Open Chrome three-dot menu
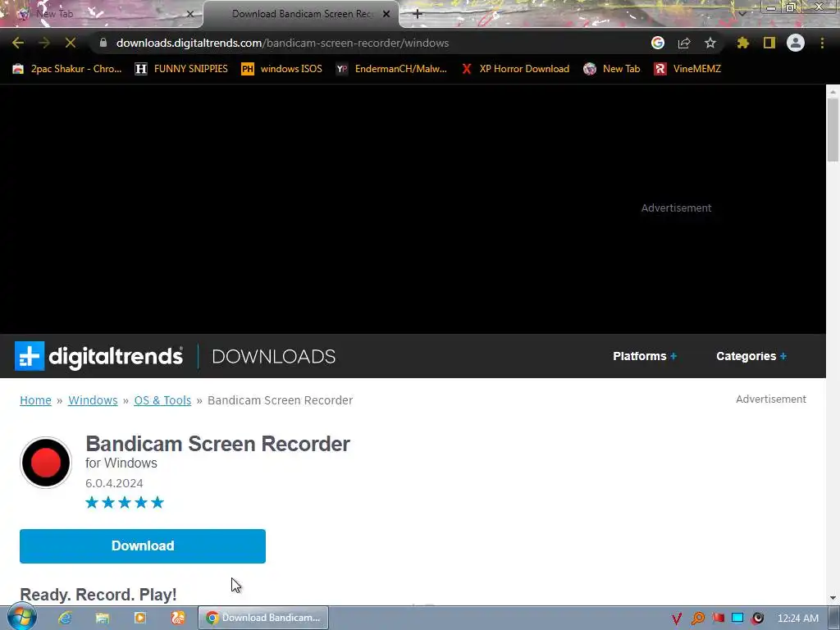 tap(822, 43)
